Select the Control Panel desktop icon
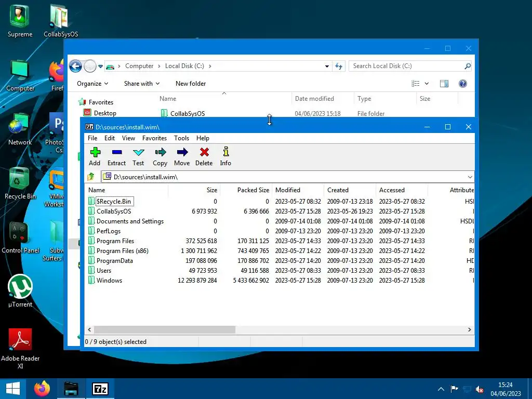The height and width of the screenshot is (399, 532). point(20,237)
